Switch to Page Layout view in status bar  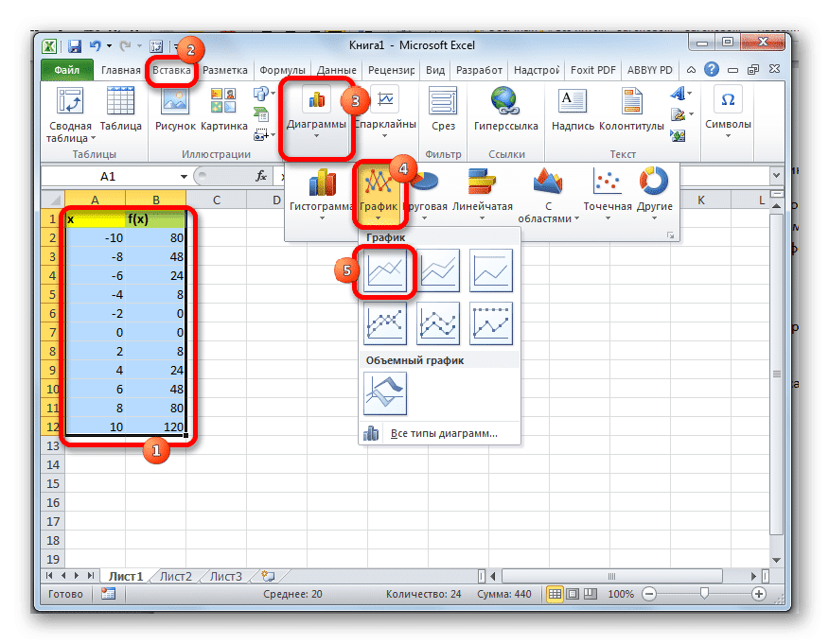click(x=573, y=594)
